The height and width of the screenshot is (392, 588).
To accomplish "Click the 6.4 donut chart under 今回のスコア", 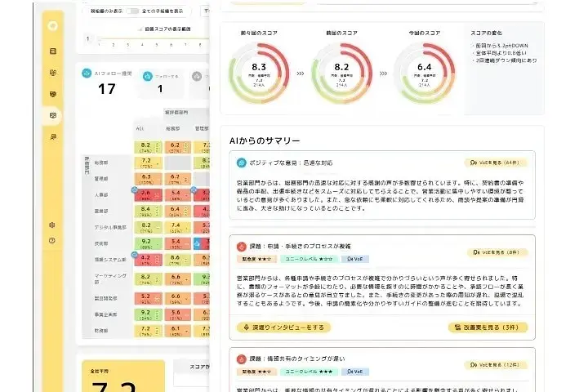I will coord(425,73).
